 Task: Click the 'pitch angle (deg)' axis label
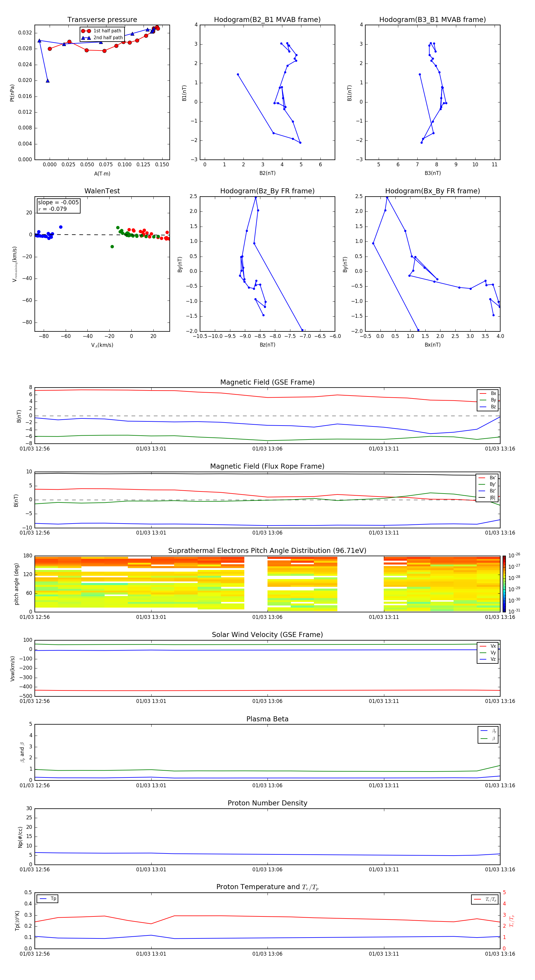coord(16,584)
